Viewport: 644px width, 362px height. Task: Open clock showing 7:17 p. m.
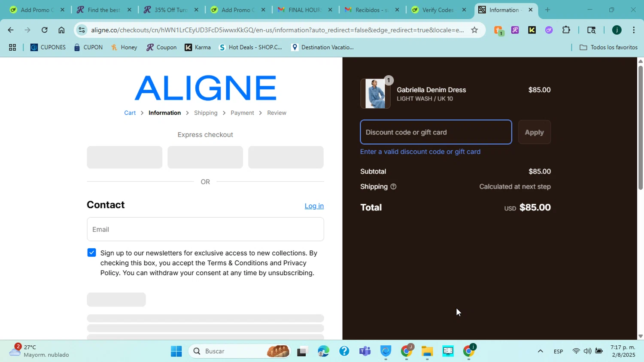(623, 351)
